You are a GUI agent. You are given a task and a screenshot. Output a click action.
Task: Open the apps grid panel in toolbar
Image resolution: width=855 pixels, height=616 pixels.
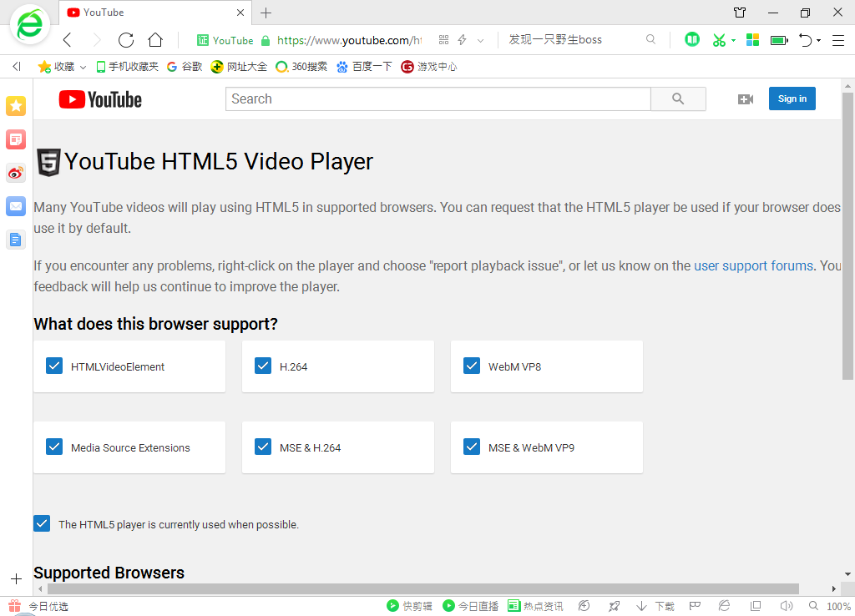[752, 39]
